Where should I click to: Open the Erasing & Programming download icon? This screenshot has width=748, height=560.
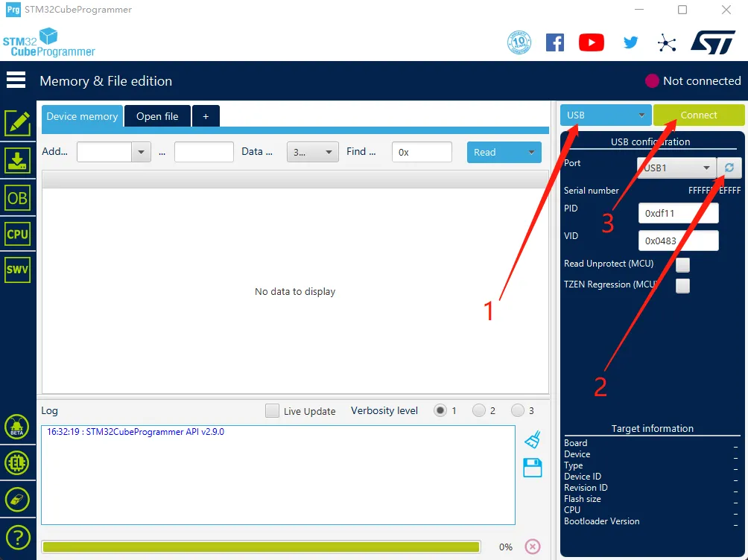[x=17, y=161]
